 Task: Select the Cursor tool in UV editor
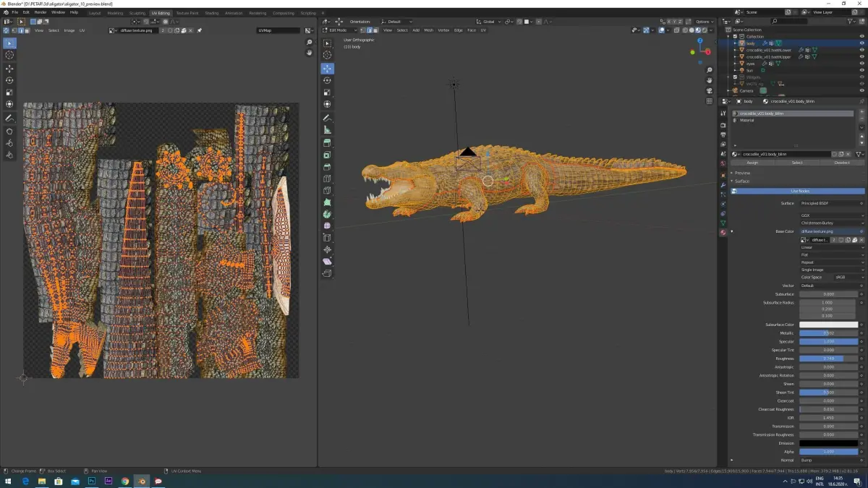[10, 55]
